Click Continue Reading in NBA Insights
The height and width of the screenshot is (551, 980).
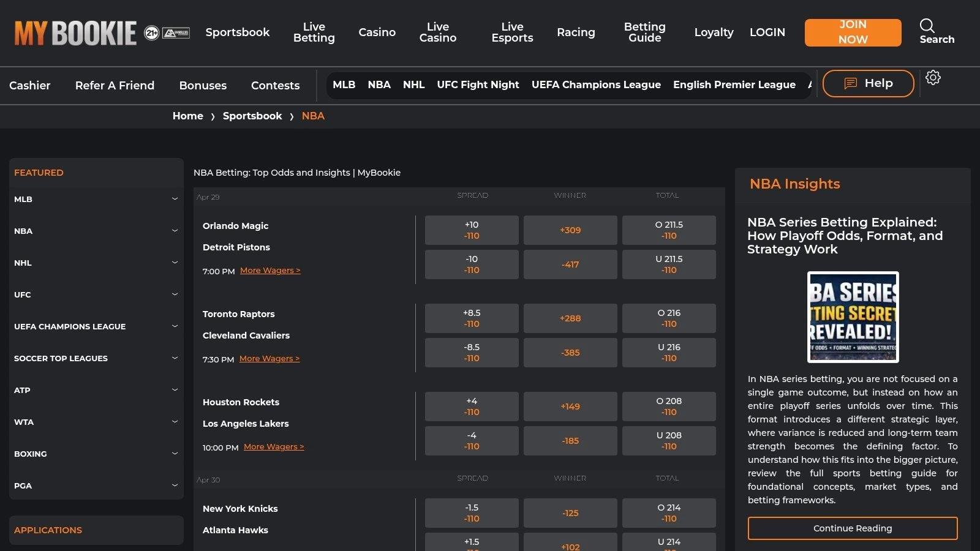pyautogui.click(x=852, y=528)
